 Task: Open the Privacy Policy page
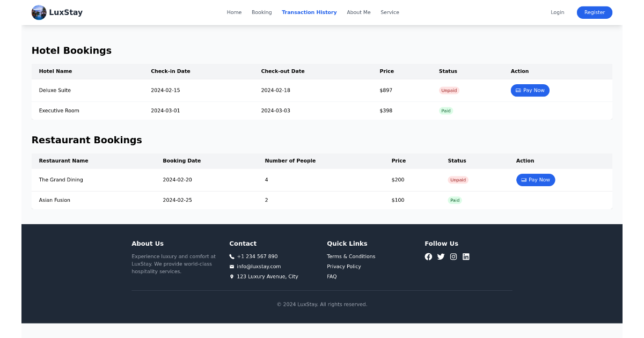pyautogui.click(x=343, y=266)
